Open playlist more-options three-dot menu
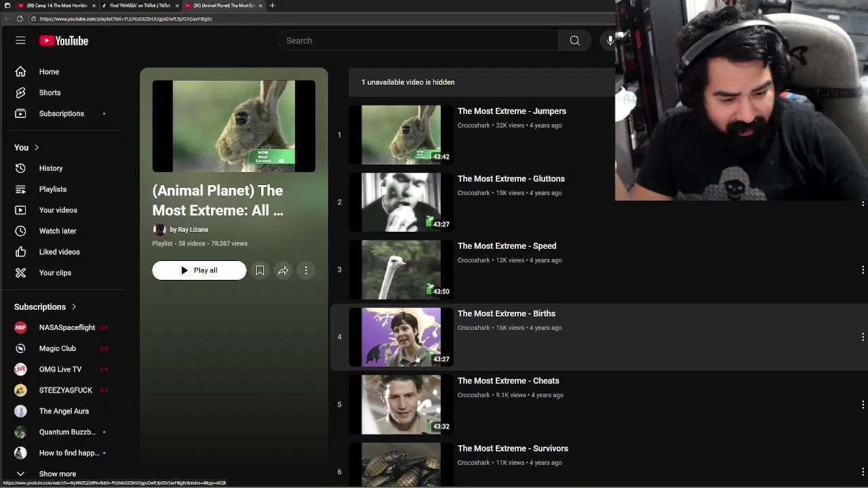868x488 pixels. coord(306,270)
